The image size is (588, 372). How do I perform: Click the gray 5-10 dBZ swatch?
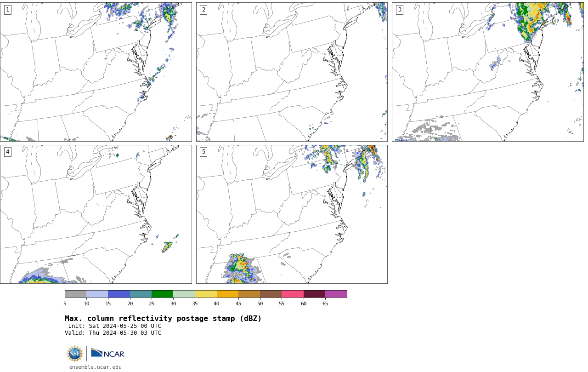(x=75, y=294)
